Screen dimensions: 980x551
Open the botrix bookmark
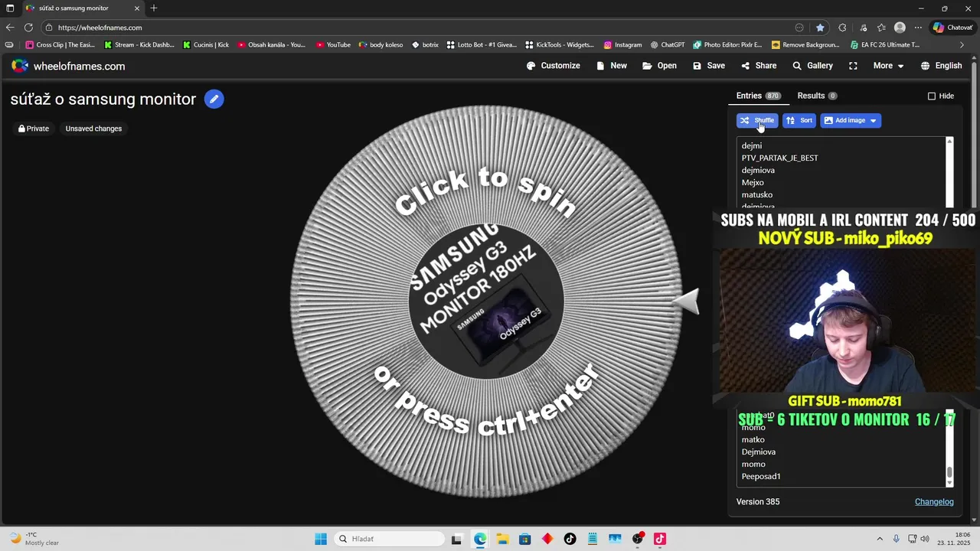425,45
